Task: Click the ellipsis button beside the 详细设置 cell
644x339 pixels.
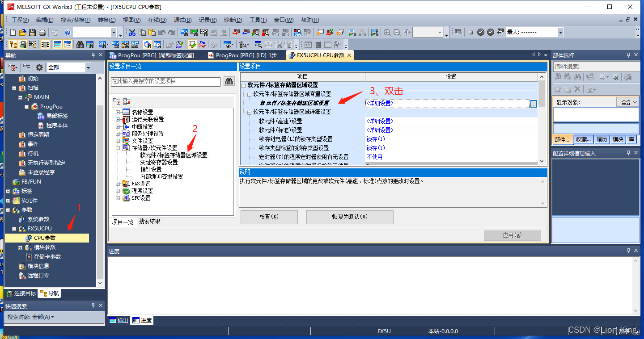Action: coord(534,104)
